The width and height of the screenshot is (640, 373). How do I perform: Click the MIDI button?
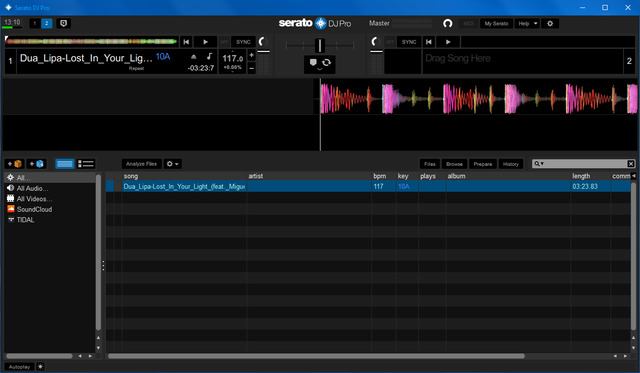[x=469, y=23]
